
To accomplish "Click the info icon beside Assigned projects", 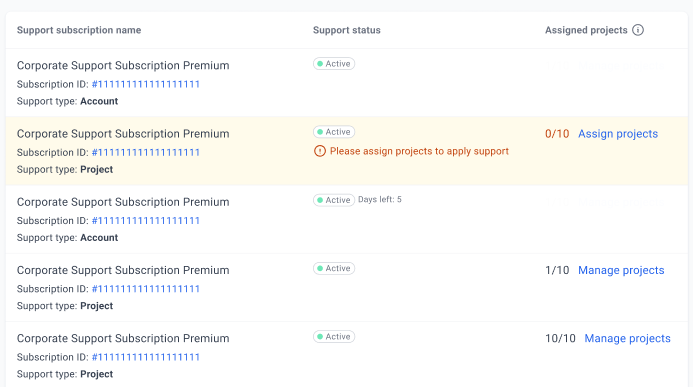I will pos(638,30).
